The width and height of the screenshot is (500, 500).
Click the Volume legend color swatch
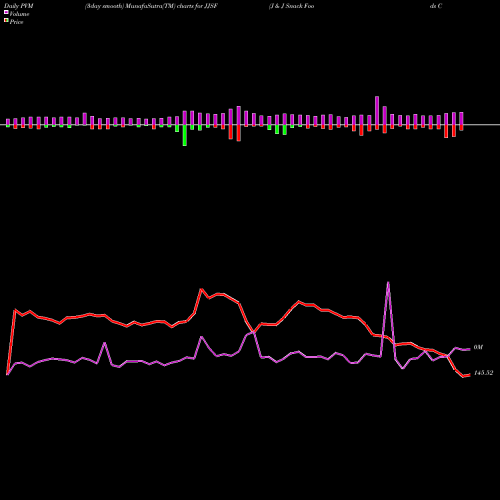pyautogui.click(x=6, y=13)
